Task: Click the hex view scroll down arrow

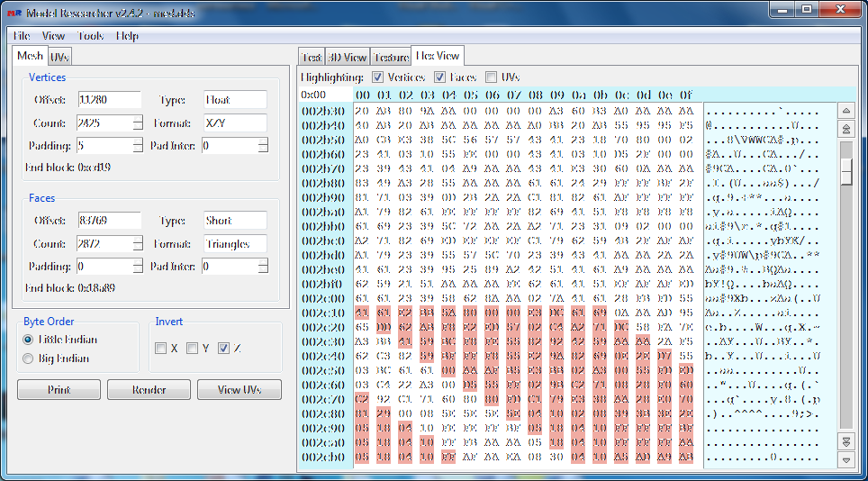Action: [845, 459]
